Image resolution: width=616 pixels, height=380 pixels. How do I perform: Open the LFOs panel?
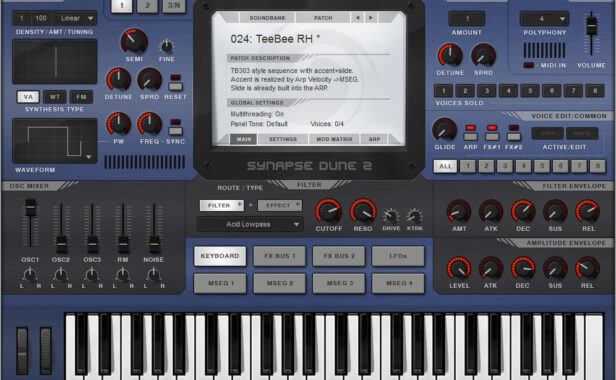(x=398, y=256)
